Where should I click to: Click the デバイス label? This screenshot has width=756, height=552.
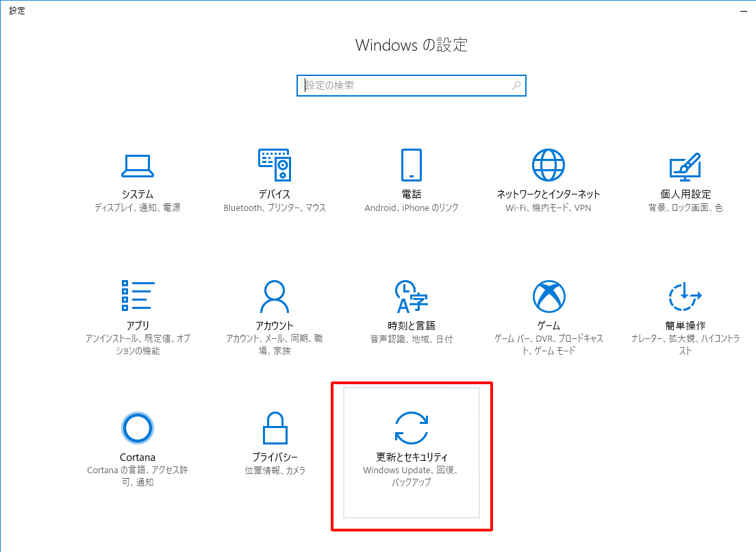[x=275, y=195]
